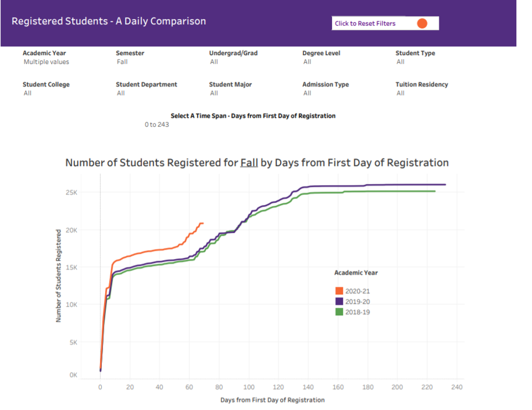Click the Select A Time Span label
Viewport: 532px width, 410px height.
253,116
